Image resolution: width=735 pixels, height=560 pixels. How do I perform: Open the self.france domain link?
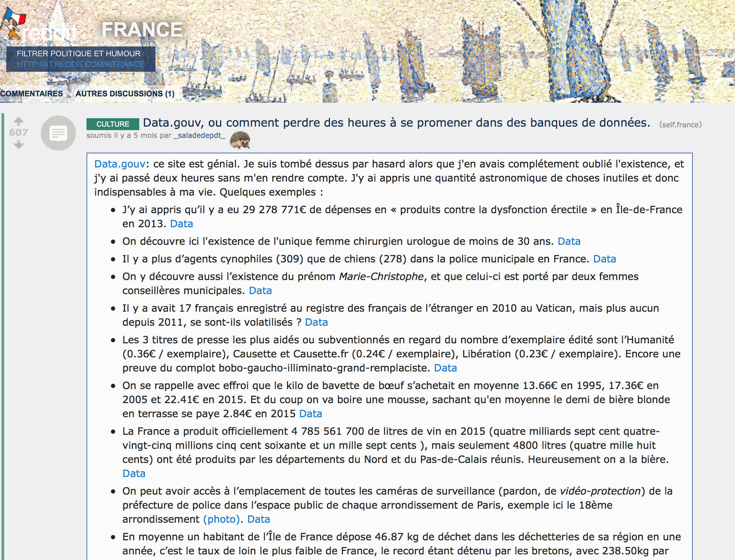point(680,125)
